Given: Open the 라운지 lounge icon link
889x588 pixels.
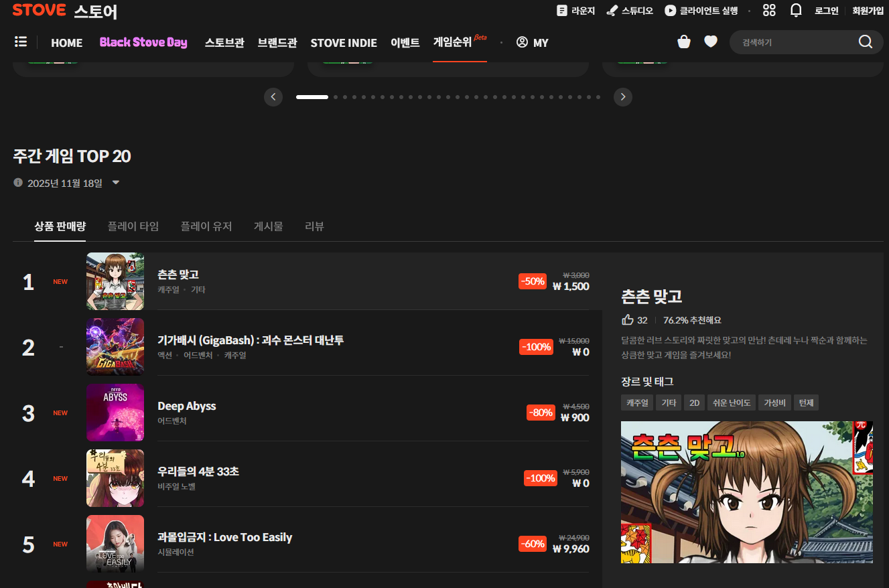Looking at the screenshot, I should pyautogui.click(x=575, y=11).
